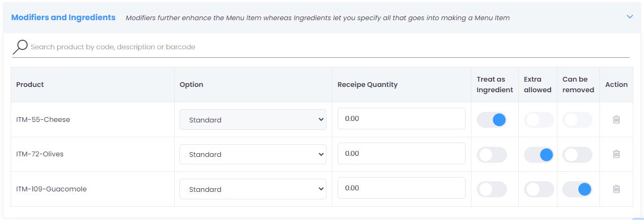Screen dimensions: 644x220
Task: Focus the Olives Receipe Quantity field
Action: tap(401, 154)
